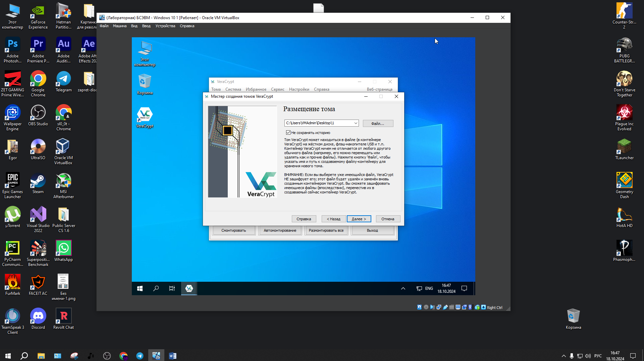Enable the 'Не сохранять историю' checkbox
This screenshot has height=361, width=644.
coord(288,133)
